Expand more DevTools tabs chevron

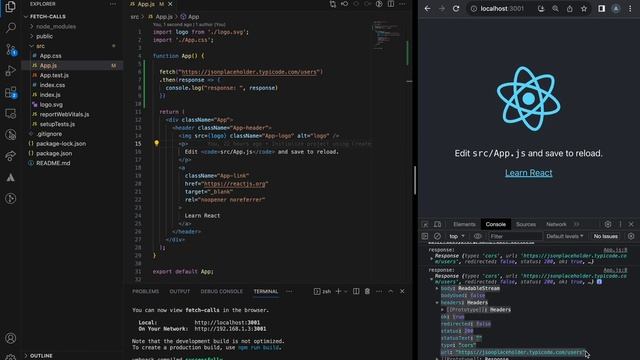coord(576,224)
